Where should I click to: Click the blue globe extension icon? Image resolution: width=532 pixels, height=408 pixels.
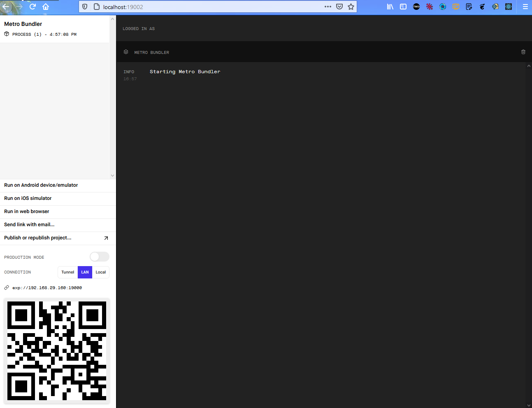443,7
